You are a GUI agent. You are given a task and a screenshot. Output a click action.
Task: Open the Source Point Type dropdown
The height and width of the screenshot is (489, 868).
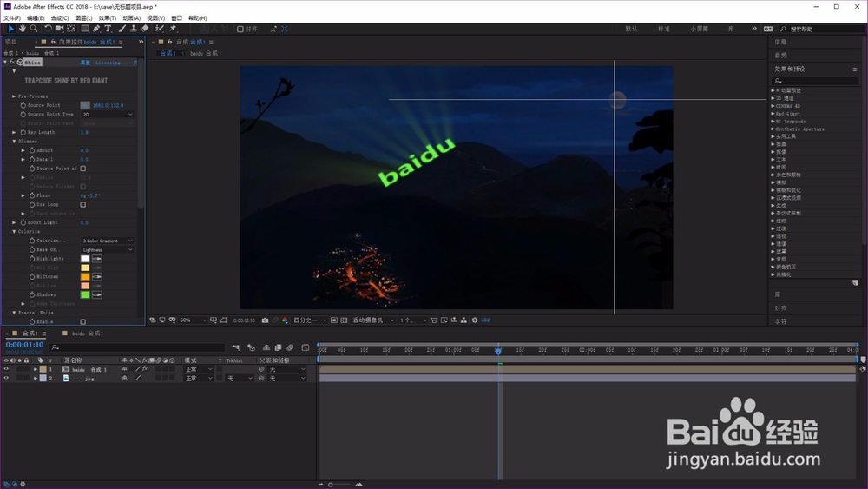point(108,115)
